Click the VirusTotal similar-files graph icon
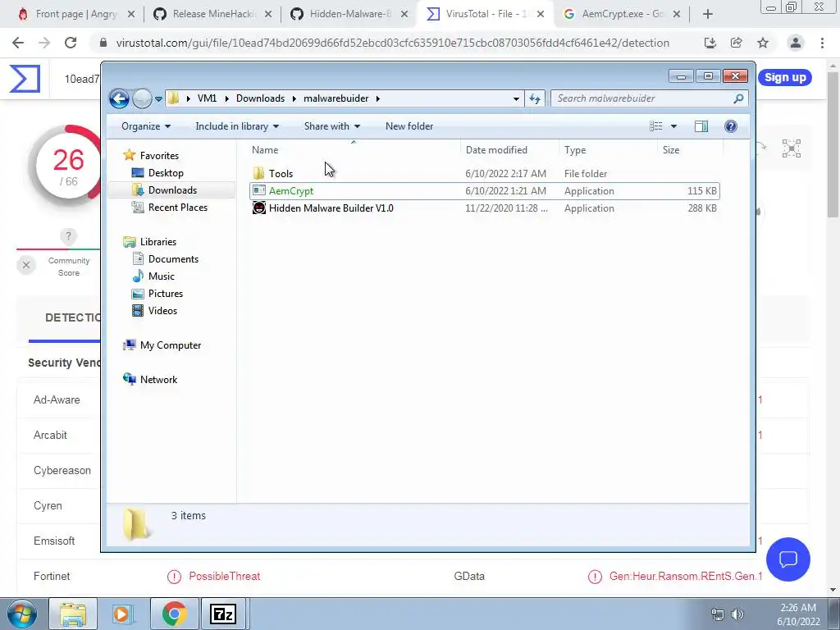Image resolution: width=840 pixels, height=630 pixels. 792,148
